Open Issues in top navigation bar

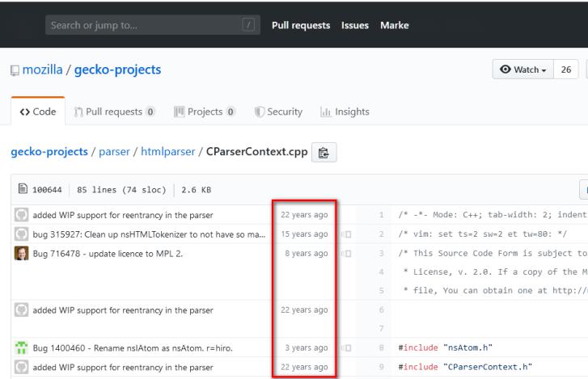click(x=355, y=26)
